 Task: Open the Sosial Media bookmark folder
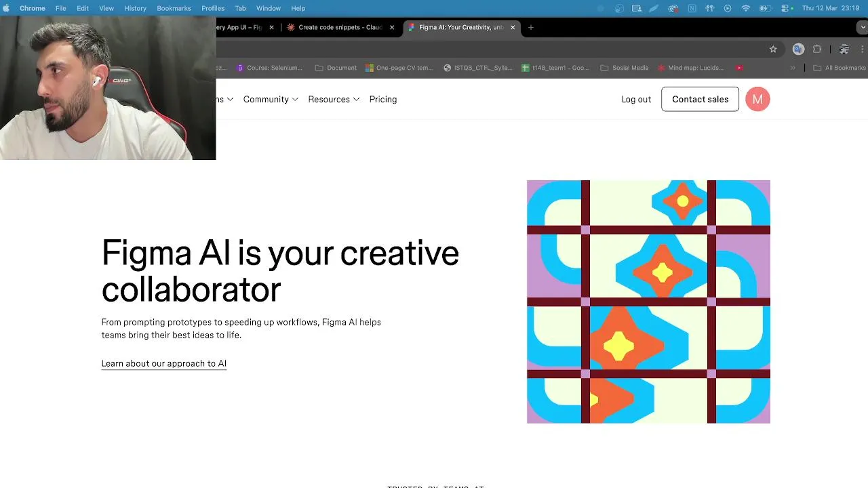[625, 68]
